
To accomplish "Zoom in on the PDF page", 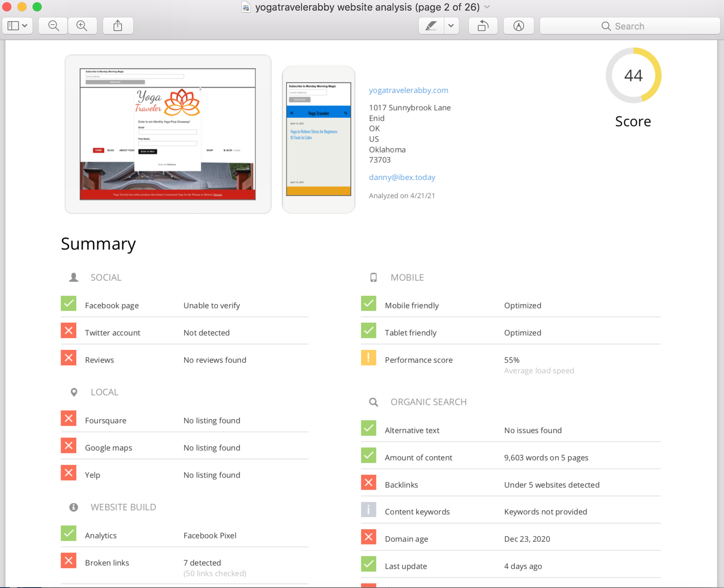I will [82, 26].
